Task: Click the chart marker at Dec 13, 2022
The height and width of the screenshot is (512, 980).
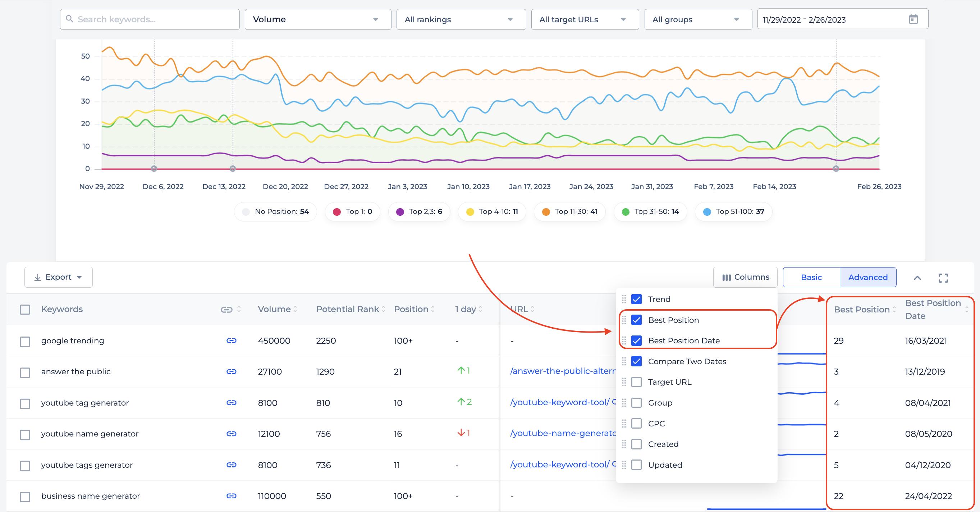Action: click(233, 169)
